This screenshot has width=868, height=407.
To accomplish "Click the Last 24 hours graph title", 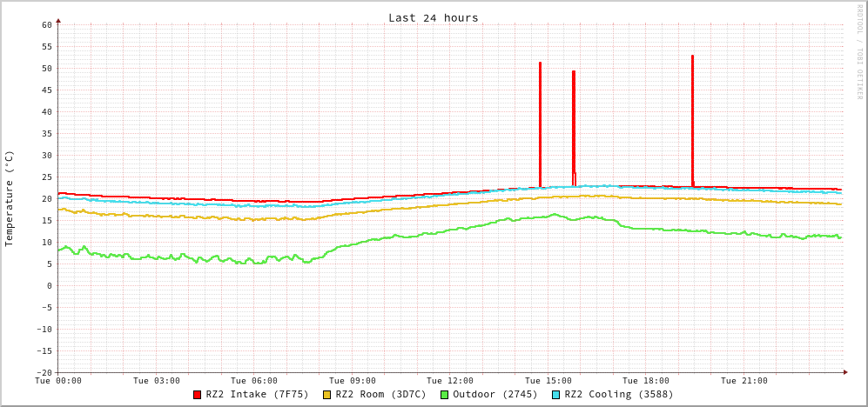I will 433,17.
